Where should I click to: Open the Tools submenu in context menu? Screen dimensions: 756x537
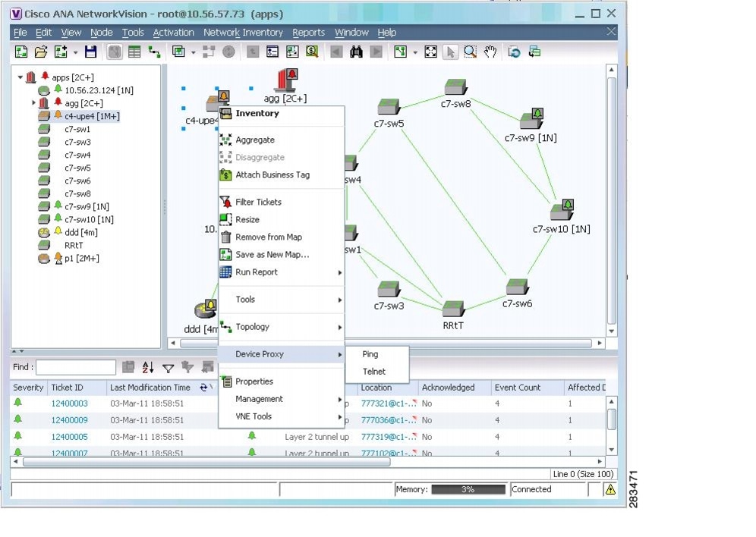point(245,300)
